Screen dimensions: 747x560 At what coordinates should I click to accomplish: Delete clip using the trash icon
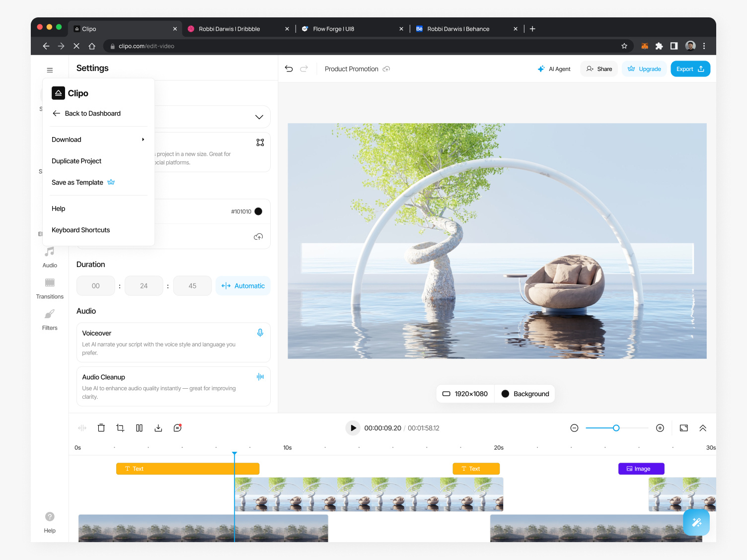point(101,427)
